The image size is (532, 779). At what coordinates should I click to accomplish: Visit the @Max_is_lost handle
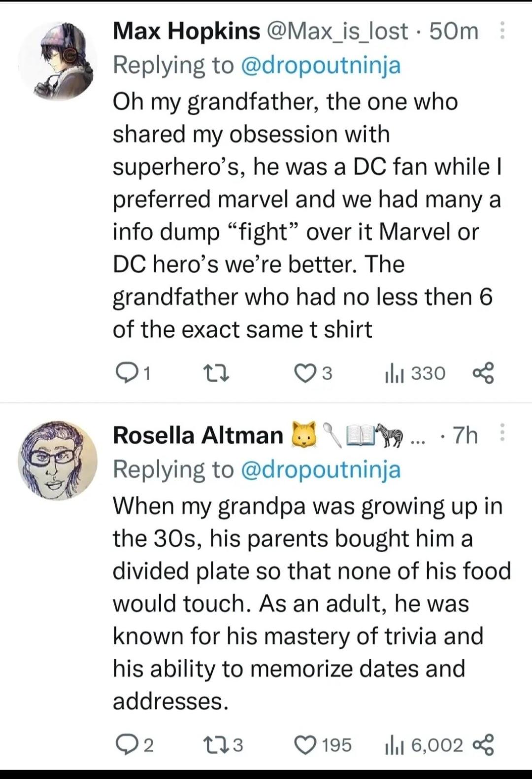pos(337,31)
